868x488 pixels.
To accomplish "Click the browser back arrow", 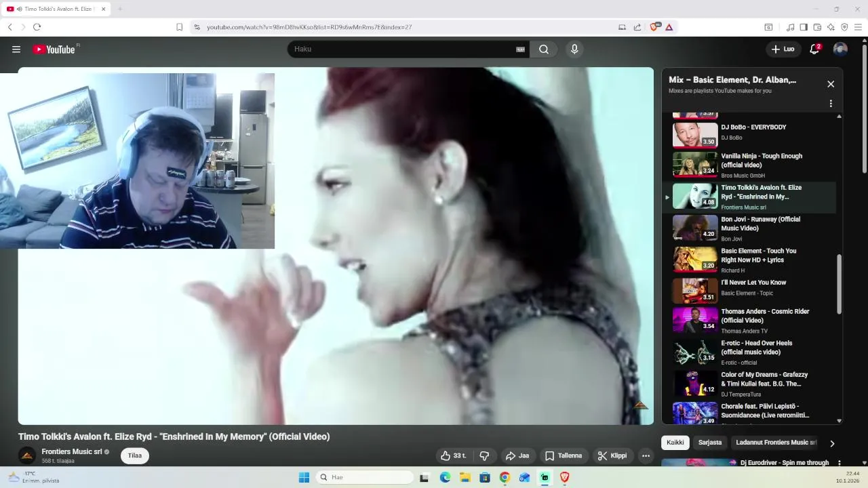I will (9, 27).
